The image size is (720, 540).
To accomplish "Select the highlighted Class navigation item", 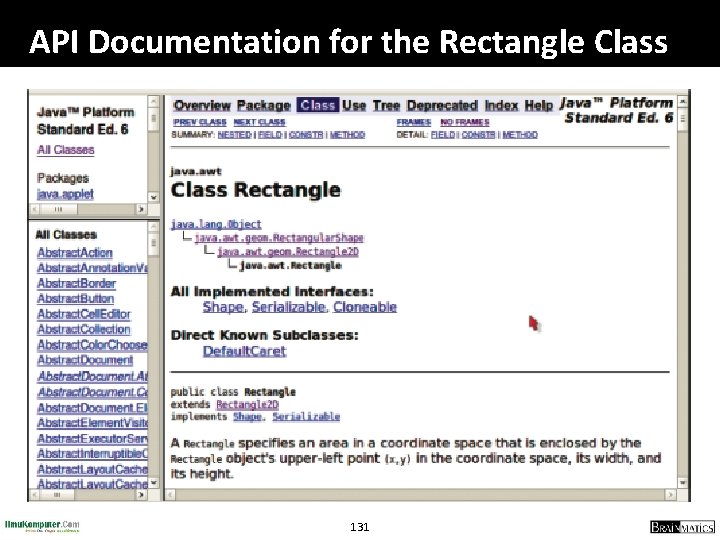I will click(318, 105).
